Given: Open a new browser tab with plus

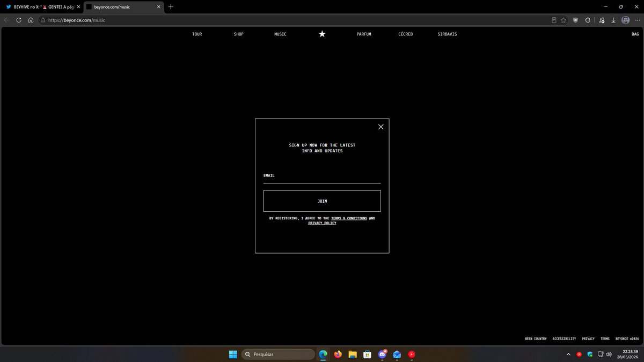Looking at the screenshot, I should (171, 6).
